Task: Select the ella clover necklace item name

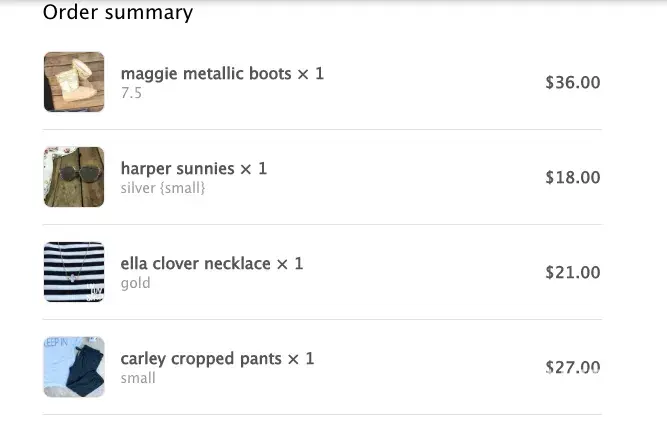Action: tap(195, 264)
